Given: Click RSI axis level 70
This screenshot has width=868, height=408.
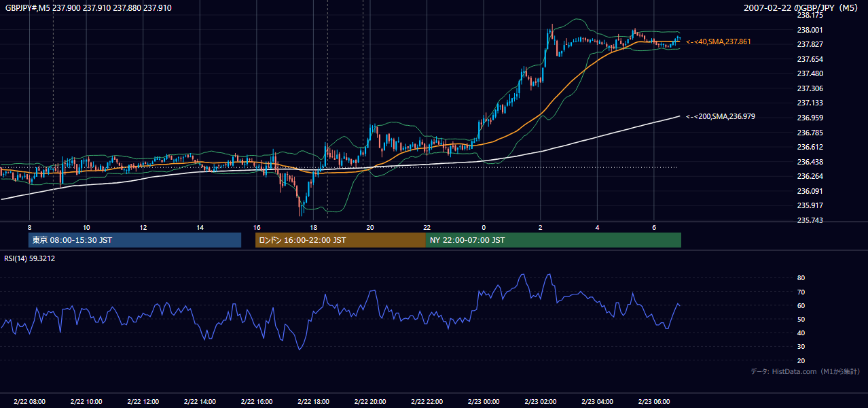Looking at the screenshot, I should [x=801, y=292].
